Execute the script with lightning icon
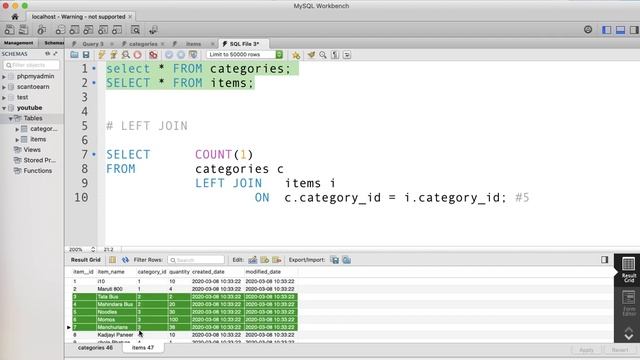The width and height of the screenshot is (640, 360). 102,55
